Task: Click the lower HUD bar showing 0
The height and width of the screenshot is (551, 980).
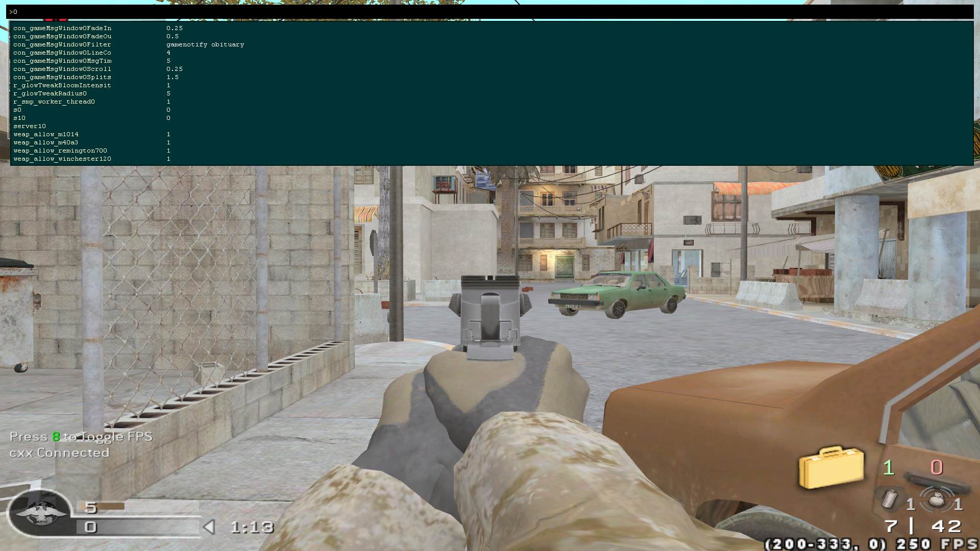Action: coord(138,527)
